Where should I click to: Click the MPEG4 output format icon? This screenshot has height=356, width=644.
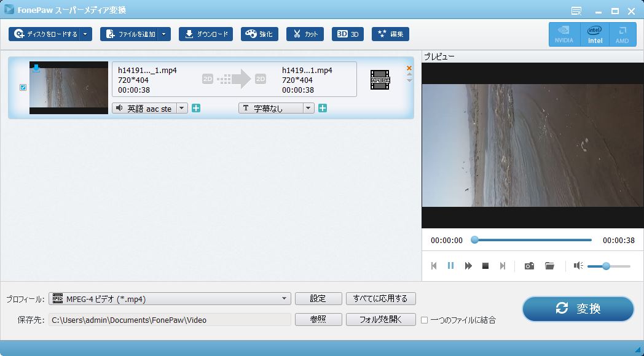380,80
